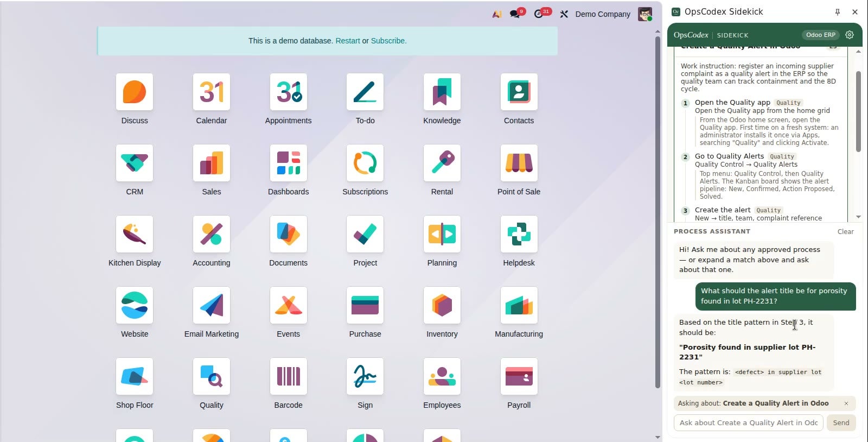Click the Restart demo link
This screenshot has height=442, width=868.
click(348, 41)
